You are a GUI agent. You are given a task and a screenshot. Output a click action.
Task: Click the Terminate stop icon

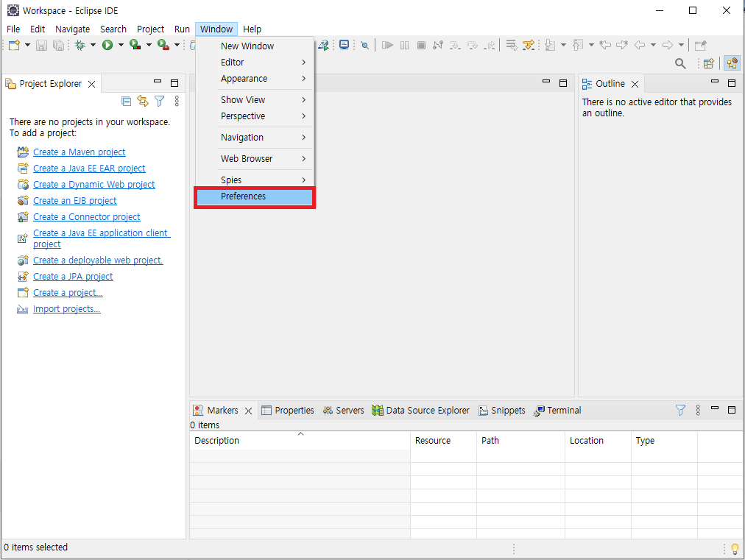click(x=421, y=45)
